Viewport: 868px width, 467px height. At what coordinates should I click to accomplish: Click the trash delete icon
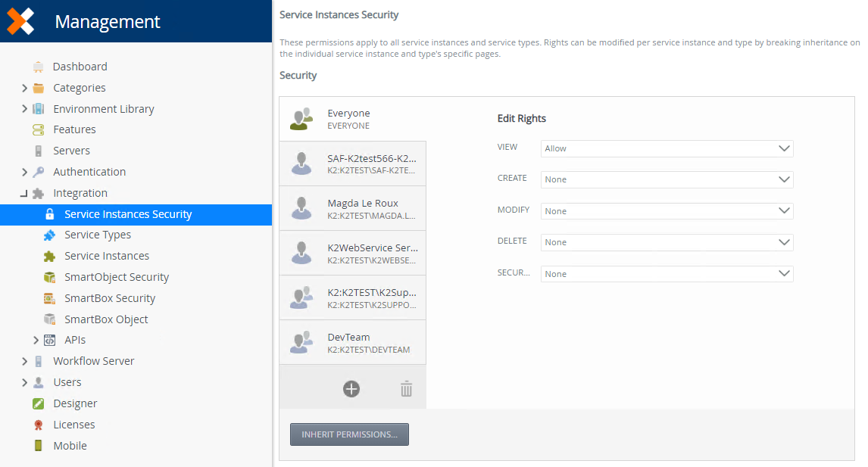407,389
